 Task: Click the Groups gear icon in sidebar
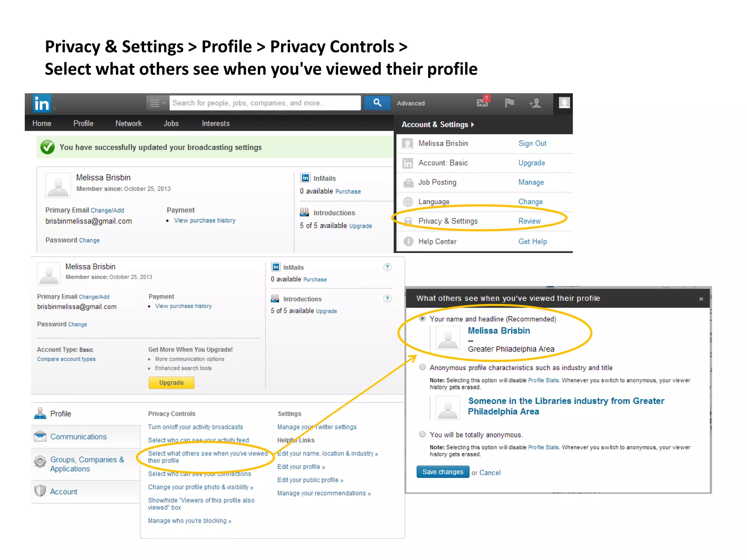tap(40, 462)
